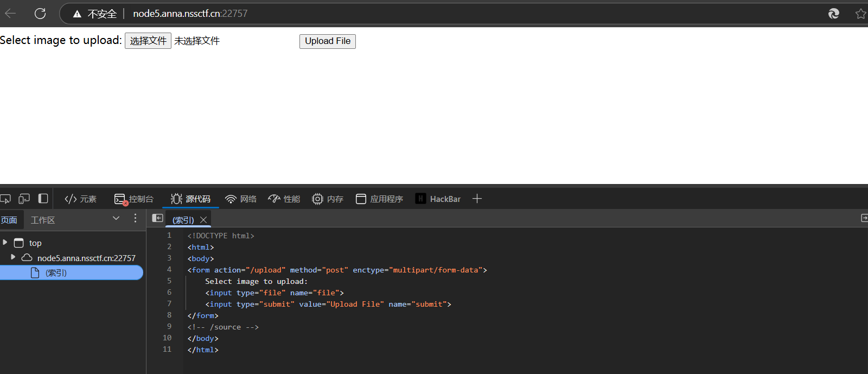Click the 选择文件 choose file button

[148, 41]
